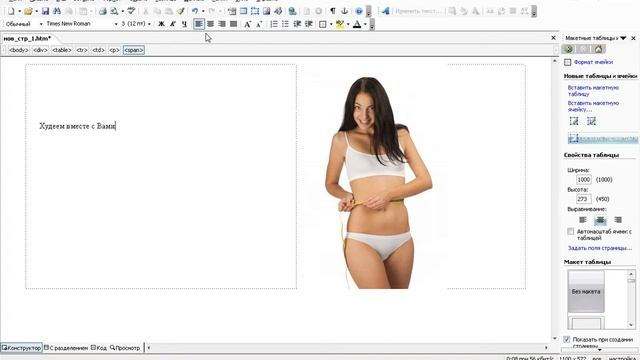Click the task pane Home icon
The height and width of the screenshot is (360, 640).
point(598,49)
